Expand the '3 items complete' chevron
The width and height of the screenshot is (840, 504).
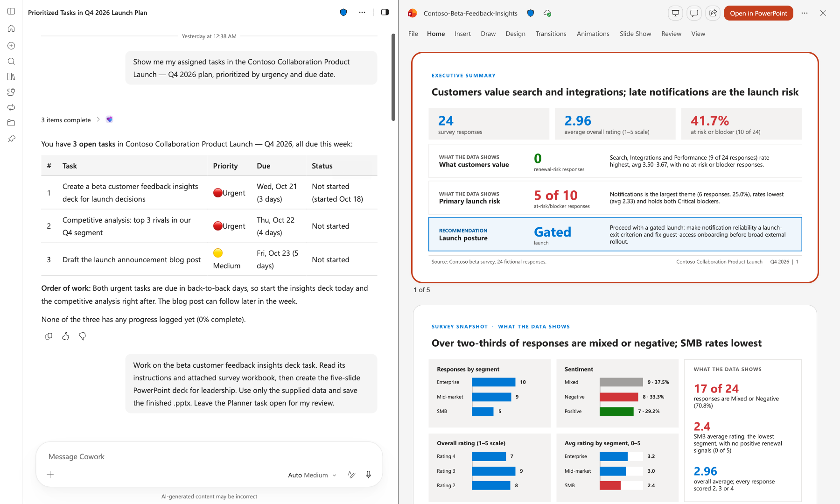[98, 119]
